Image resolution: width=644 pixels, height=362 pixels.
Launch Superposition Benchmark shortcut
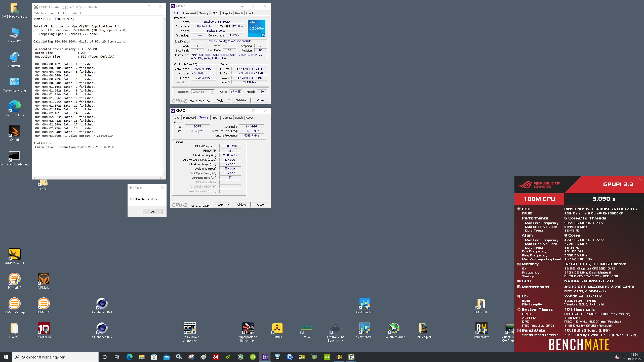tap(248, 332)
